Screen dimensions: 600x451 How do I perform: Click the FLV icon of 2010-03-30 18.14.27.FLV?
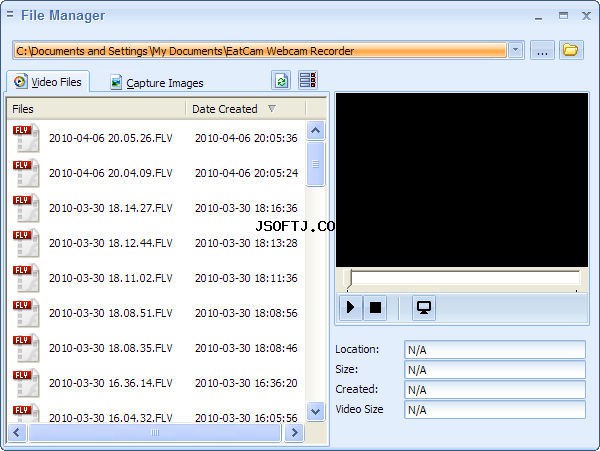pos(26,208)
